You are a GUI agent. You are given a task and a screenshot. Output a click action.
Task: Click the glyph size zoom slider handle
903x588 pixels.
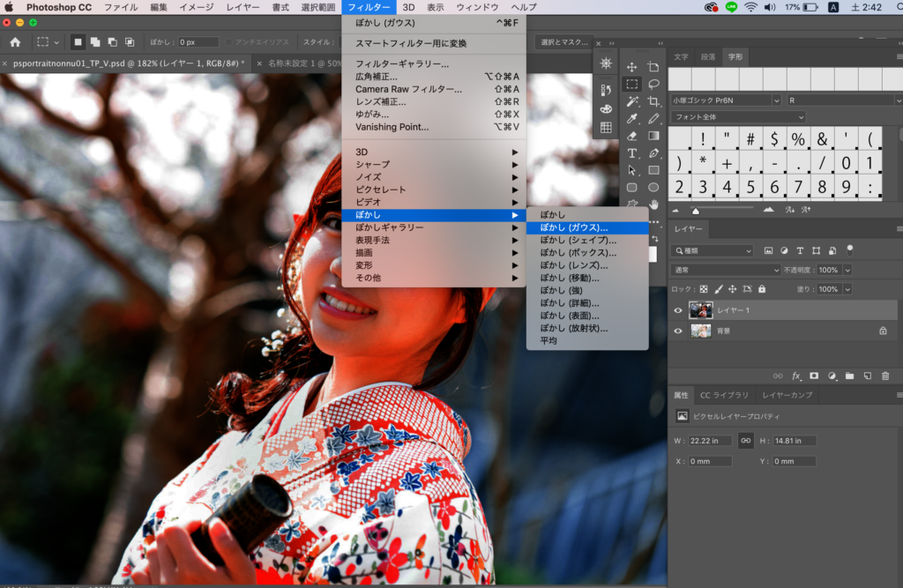tap(696, 211)
